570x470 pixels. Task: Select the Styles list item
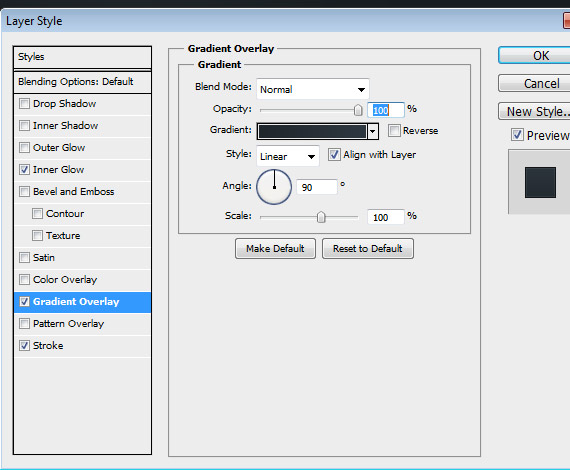pos(83,57)
